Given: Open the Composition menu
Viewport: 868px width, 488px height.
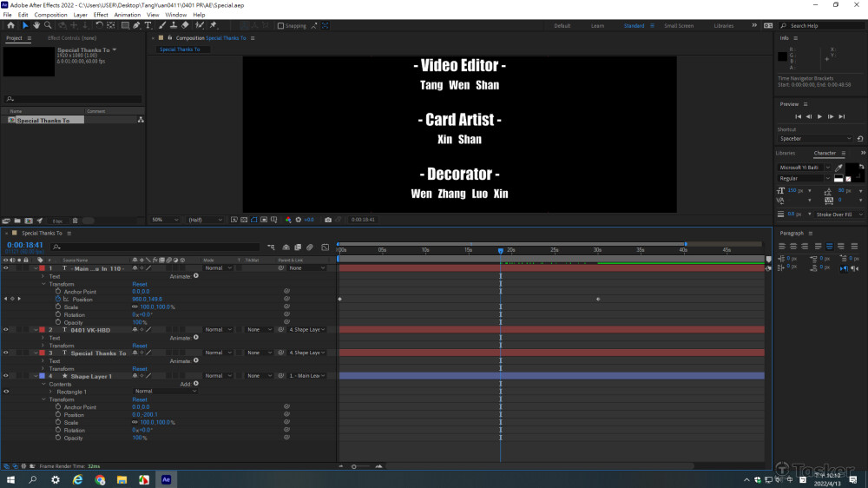Looking at the screenshot, I should [50, 15].
